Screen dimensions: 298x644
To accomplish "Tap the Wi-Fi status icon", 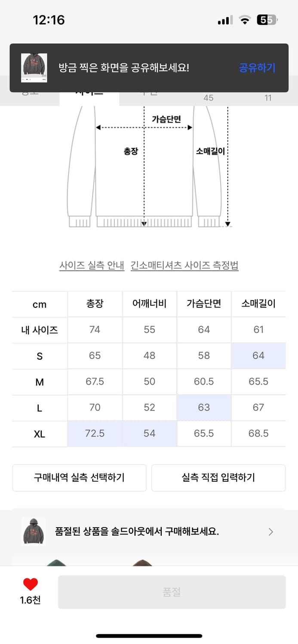I will (x=245, y=19).
